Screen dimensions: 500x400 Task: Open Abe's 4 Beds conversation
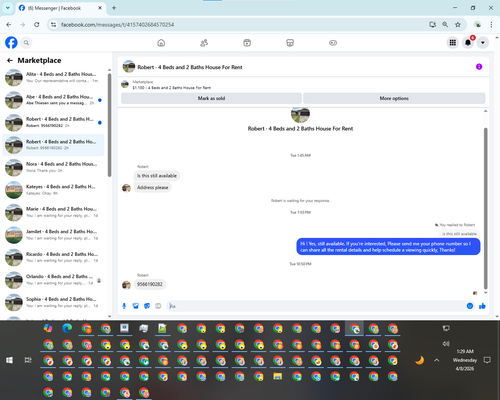pos(53,100)
